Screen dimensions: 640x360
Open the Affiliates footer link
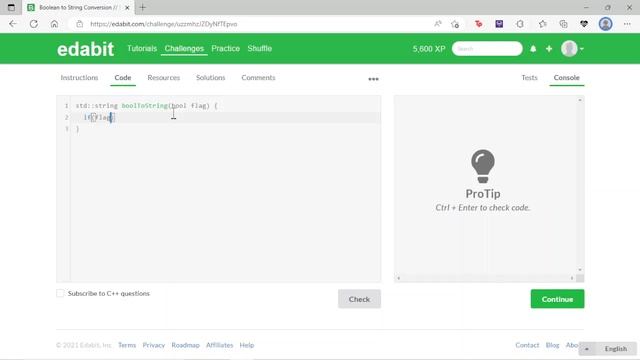pos(220,345)
